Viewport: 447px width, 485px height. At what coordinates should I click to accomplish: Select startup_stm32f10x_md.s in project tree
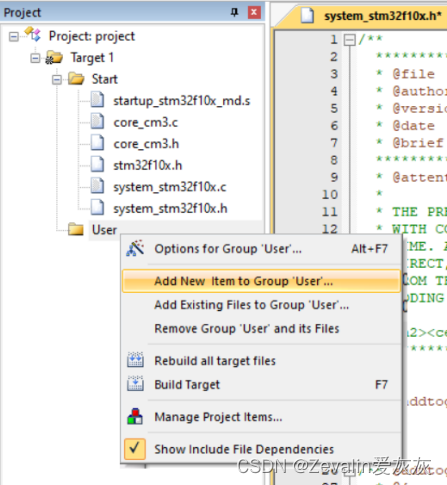pos(182,101)
